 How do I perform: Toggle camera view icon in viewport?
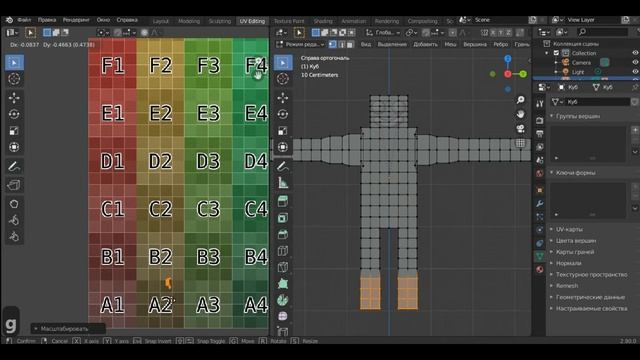point(520,129)
